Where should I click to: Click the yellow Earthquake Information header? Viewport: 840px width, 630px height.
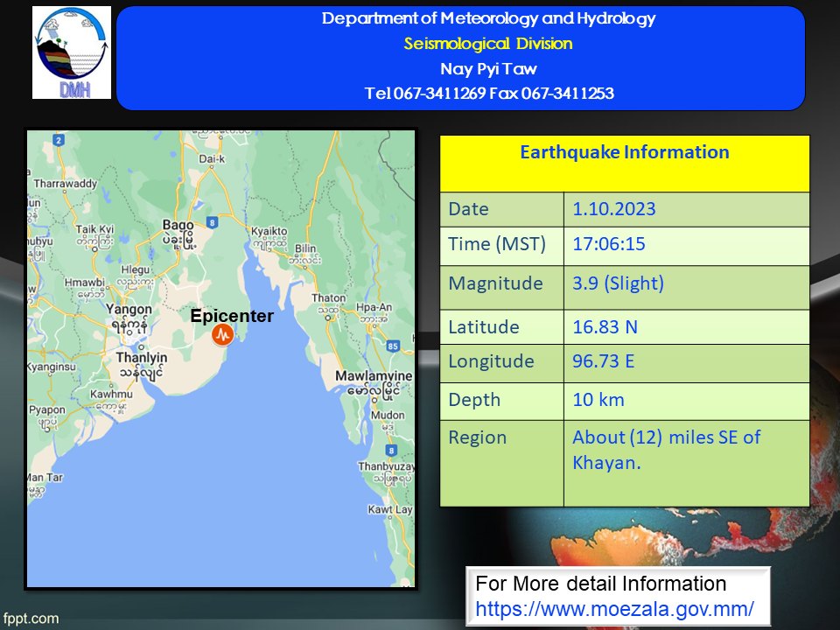(x=624, y=153)
